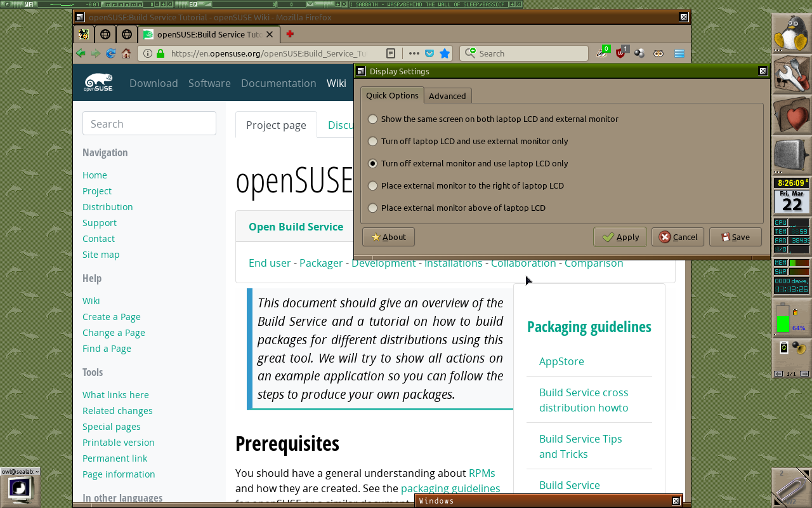This screenshot has width=812, height=508.
Task: Bookmark this page with the star icon
Action: (445, 53)
